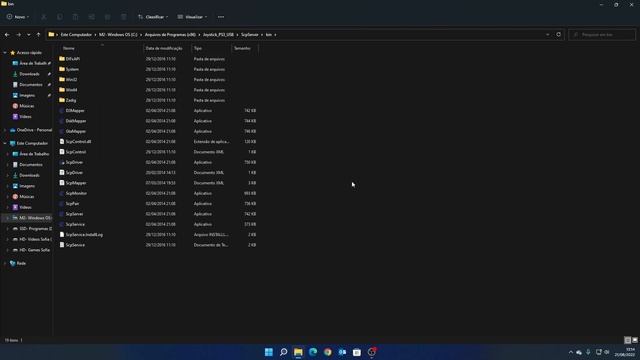Viewport: 640px width, 360px height.
Task: Expand the M2- Windows OS drive node
Action: [x=7, y=218]
